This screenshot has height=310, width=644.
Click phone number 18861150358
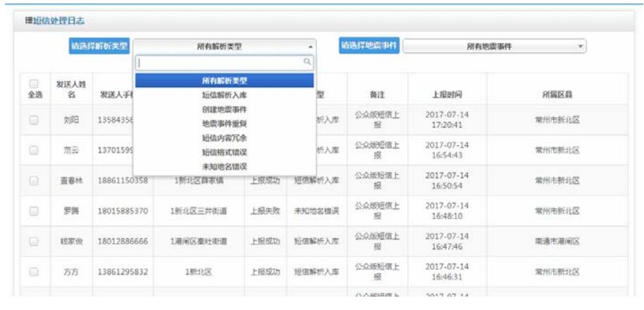(x=123, y=180)
